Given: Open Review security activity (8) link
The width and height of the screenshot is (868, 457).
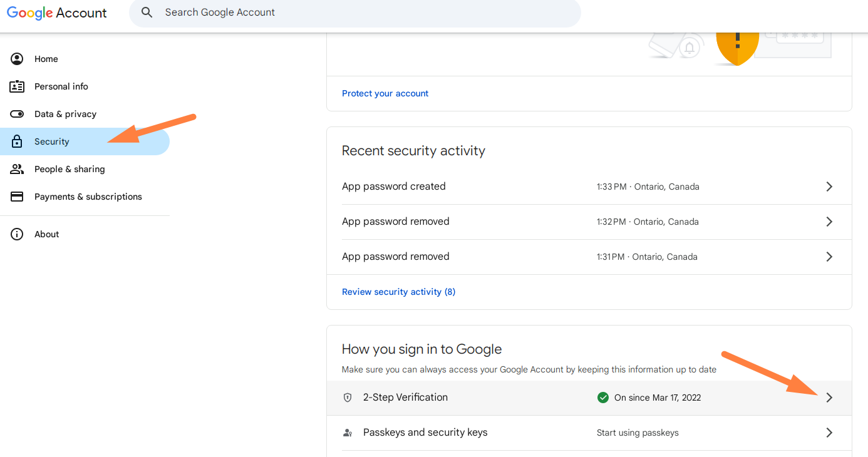Looking at the screenshot, I should pos(398,292).
